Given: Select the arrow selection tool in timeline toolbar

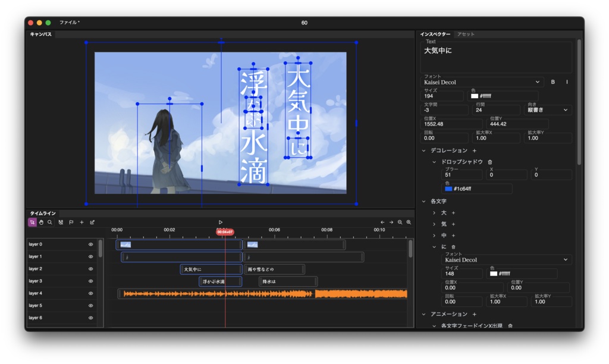Looking at the screenshot, I should click(x=32, y=222).
